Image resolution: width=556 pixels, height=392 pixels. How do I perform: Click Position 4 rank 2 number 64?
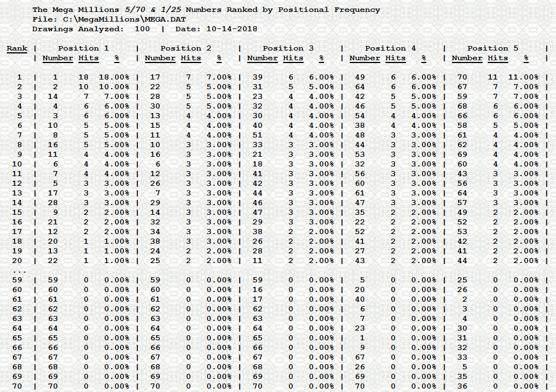click(359, 87)
